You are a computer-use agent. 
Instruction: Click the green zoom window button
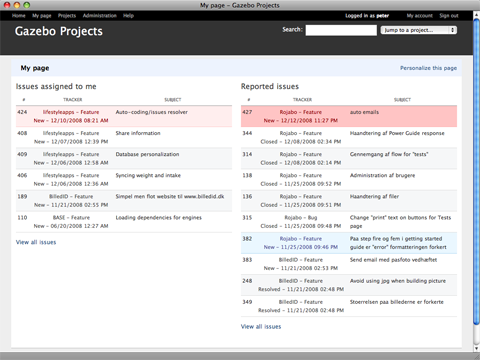(27, 5)
